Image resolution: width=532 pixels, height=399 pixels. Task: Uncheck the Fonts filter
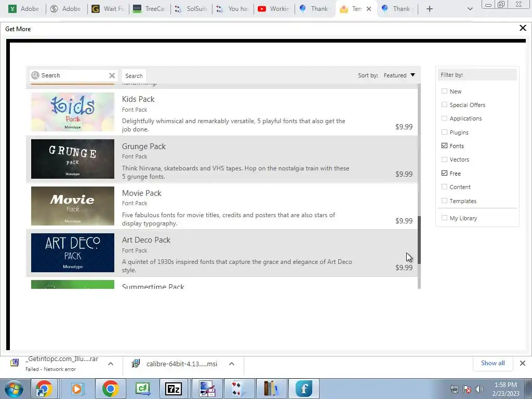444,145
